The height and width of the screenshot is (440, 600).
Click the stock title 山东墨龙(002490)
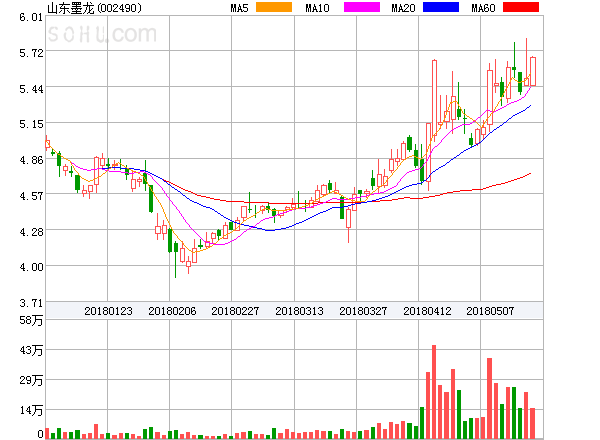(94, 8)
